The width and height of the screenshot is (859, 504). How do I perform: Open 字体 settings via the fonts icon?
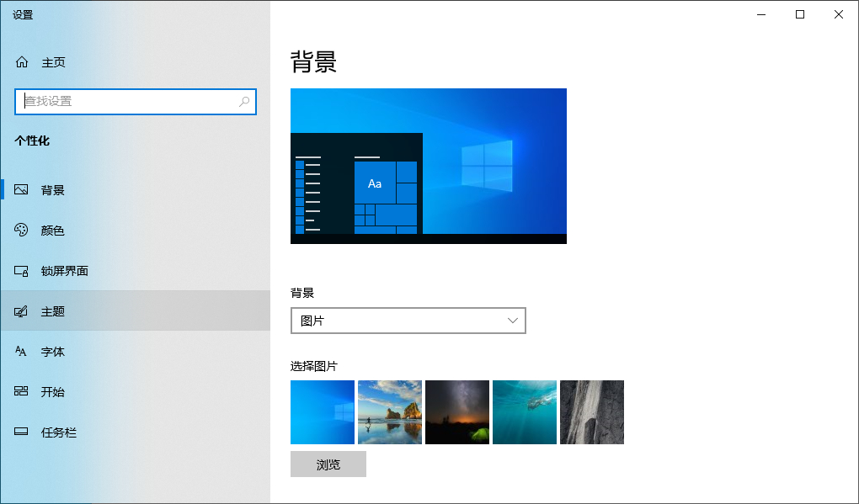[x=20, y=352]
